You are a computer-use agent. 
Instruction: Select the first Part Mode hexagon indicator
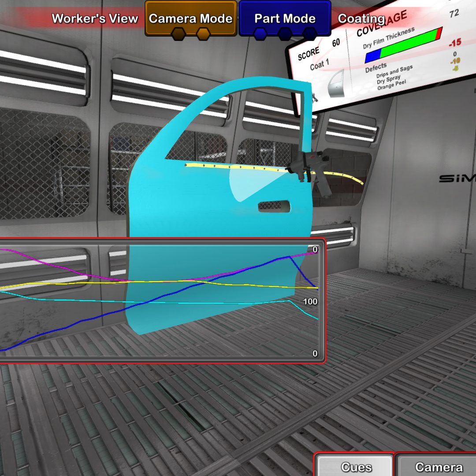tap(260, 34)
